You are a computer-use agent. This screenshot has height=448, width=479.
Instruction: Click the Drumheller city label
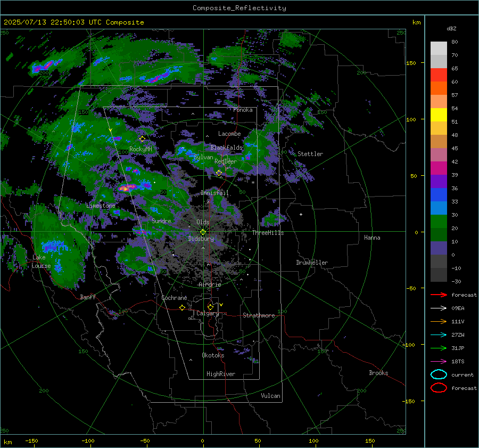coord(312,263)
